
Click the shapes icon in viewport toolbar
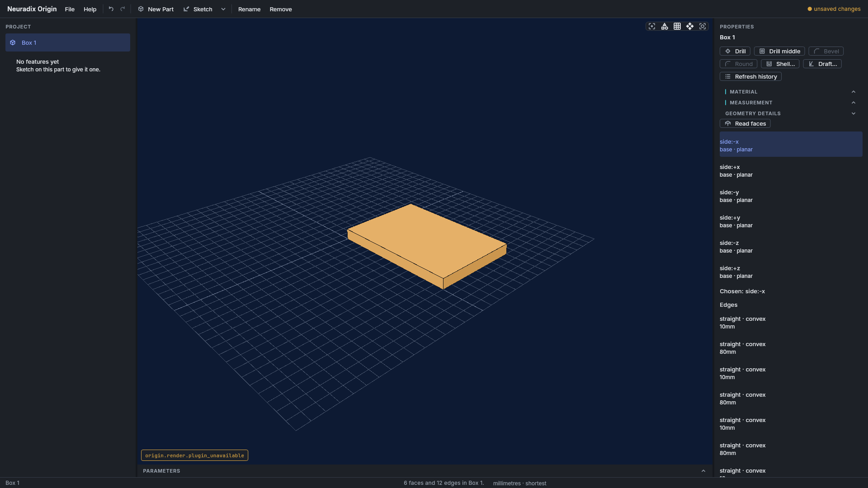click(665, 26)
